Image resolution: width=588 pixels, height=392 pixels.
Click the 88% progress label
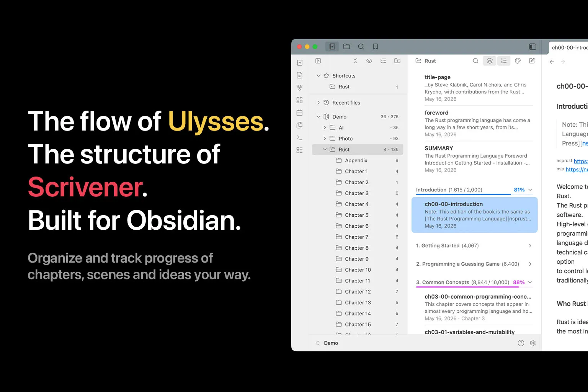519,283
